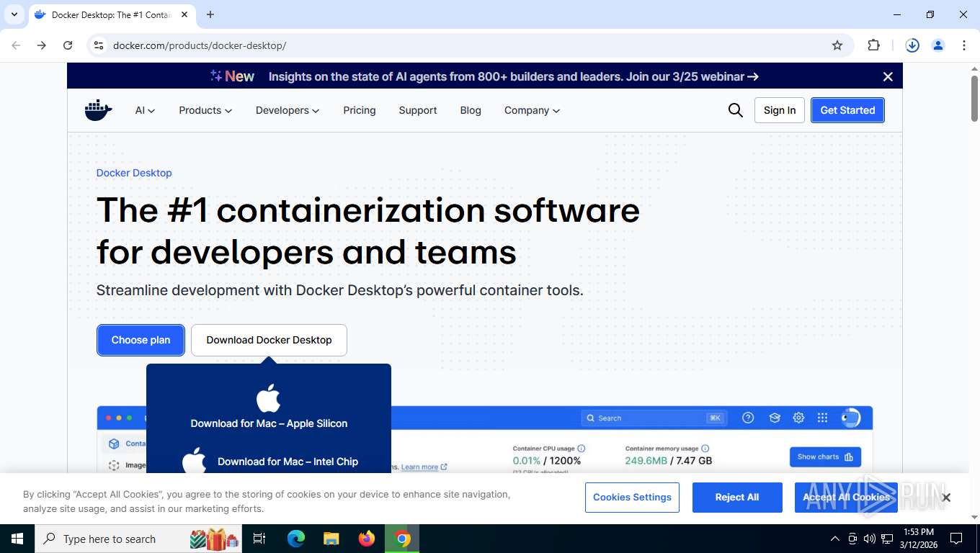Click the help icon in Docker screenshot
The height and width of the screenshot is (553, 980).
748,418
